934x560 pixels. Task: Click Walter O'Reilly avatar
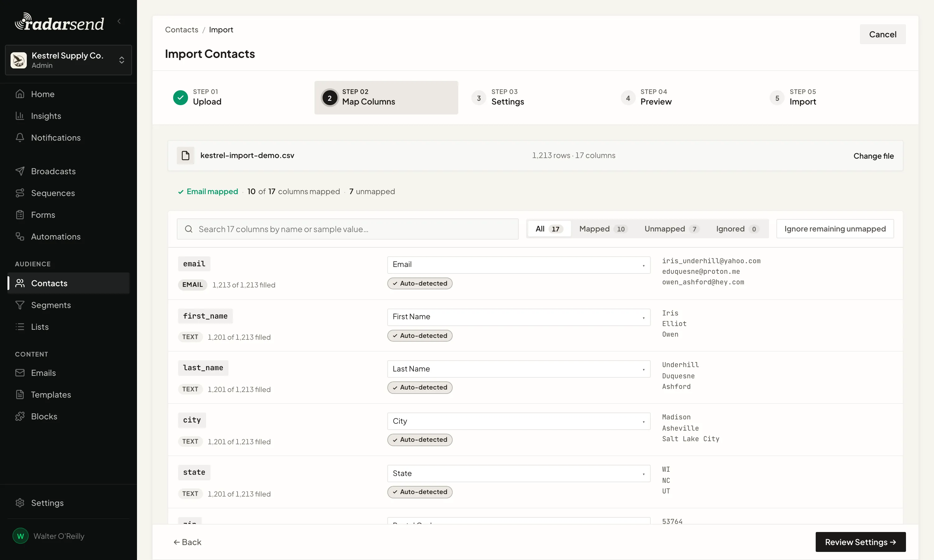tap(20, 536)
